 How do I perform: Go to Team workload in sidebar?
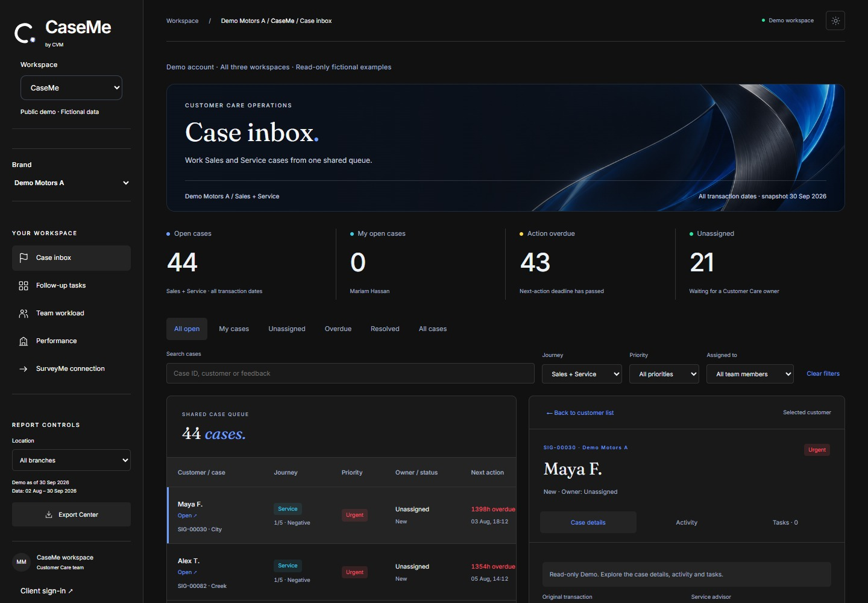71,314
